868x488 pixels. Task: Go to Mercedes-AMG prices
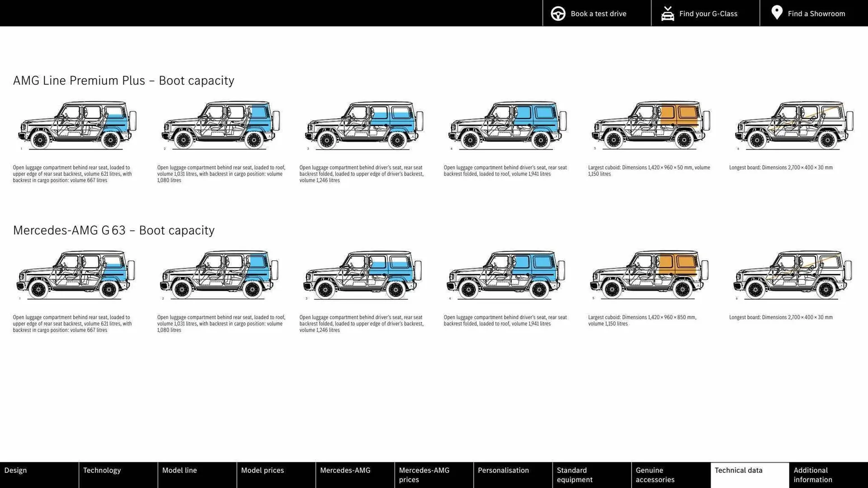[x=433, y=474]
